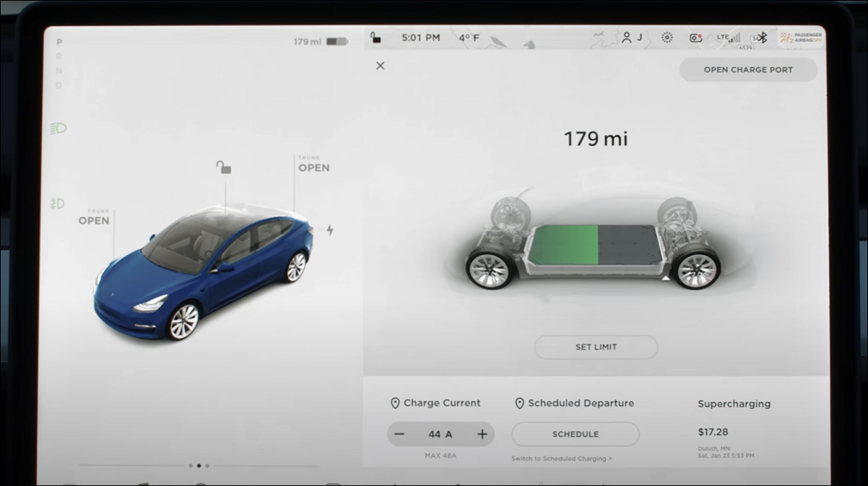The height and width of the screenshot is (486, 868).
Task: Tap the lock icon in the status bar
Action: coord(376,38)
